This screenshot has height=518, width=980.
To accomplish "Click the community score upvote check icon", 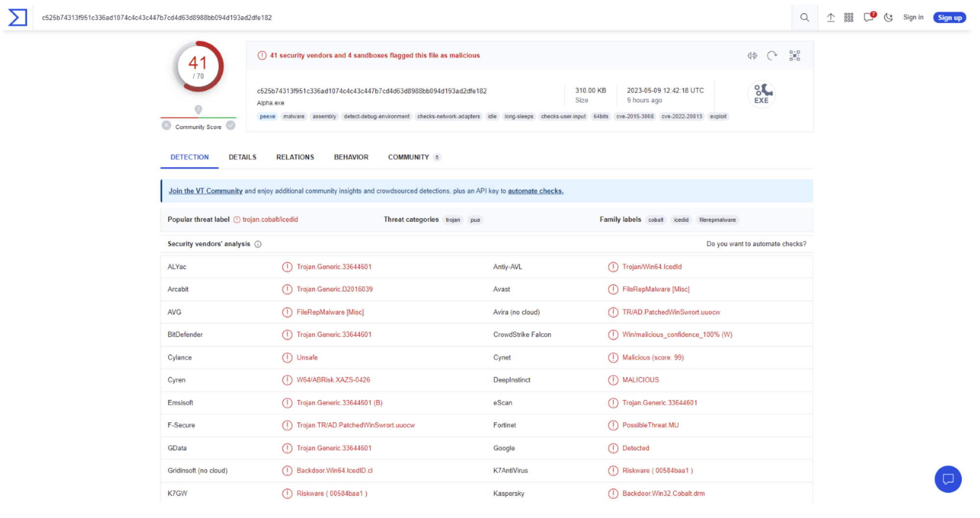I will pyautogui.click(x=231, y=125).
